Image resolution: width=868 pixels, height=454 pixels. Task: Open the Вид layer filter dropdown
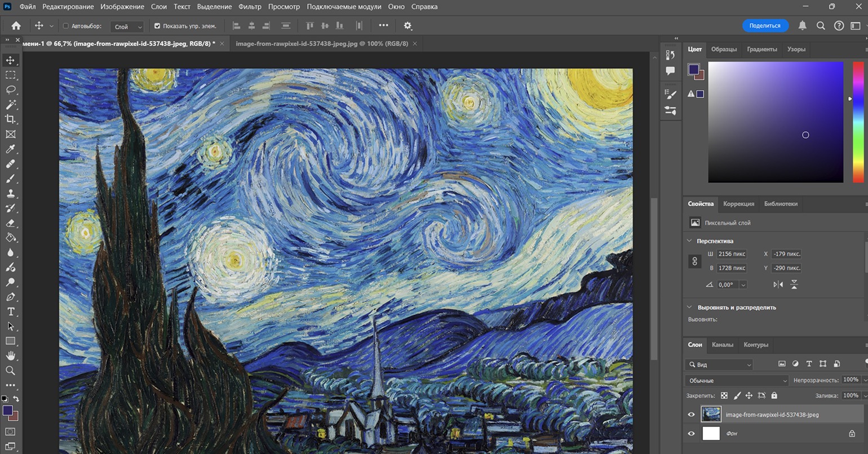719,364
